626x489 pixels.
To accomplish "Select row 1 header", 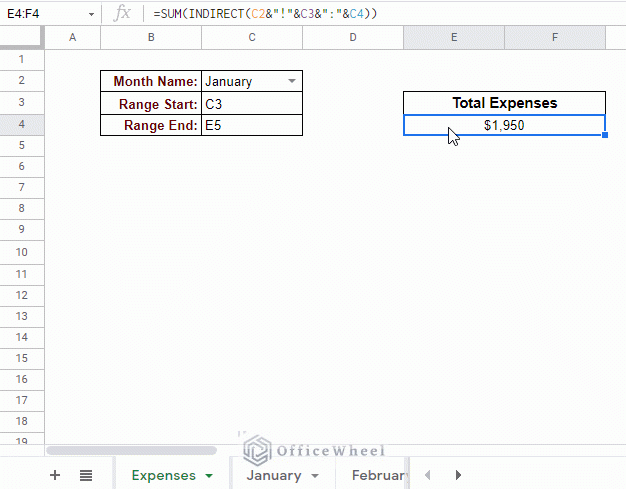I will click(x=22, y=60).
